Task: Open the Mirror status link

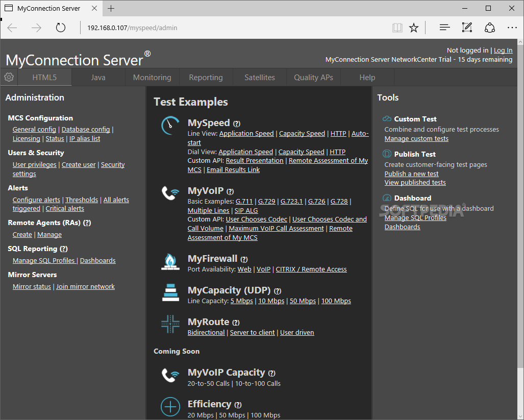Action: pos(32,286)
